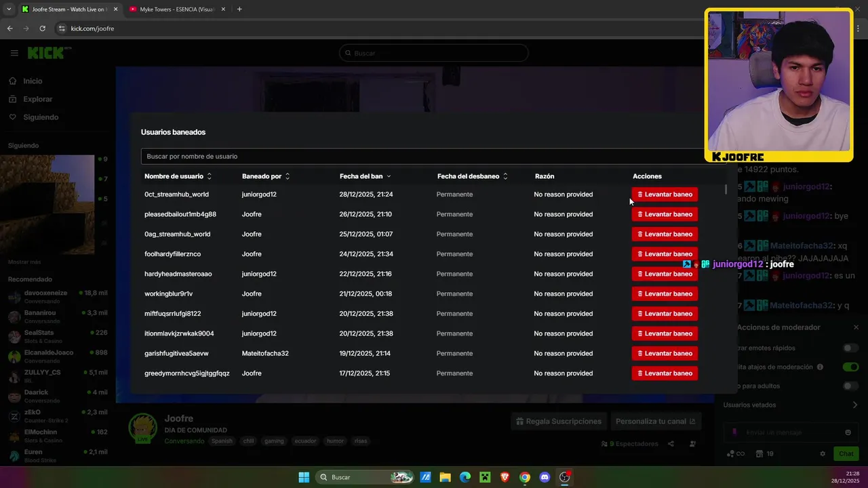Lift ban for garishfugitivea5aevw
Screen dimensions: 868x488
[x=665, y=353]
